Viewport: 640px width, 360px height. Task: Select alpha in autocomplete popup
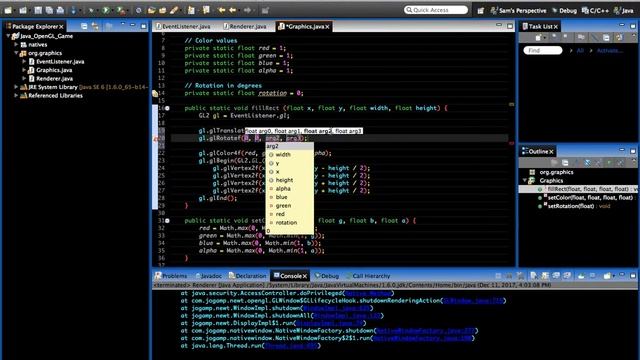289,189
